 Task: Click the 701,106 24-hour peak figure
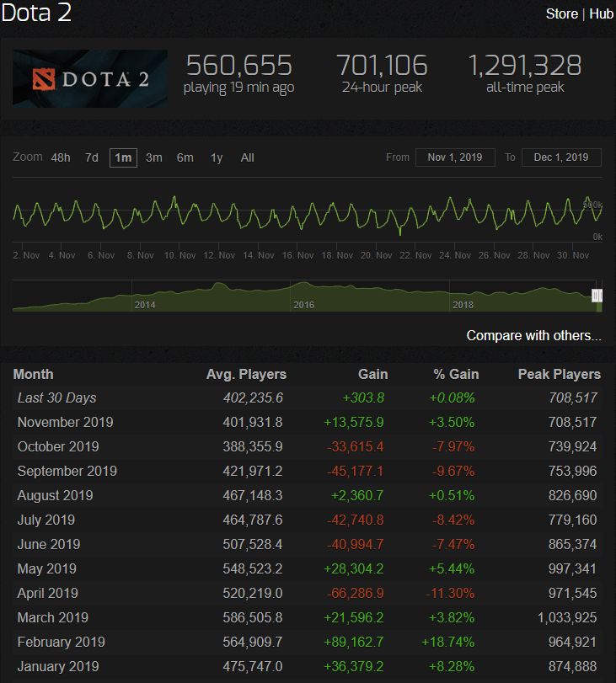click(x=382, y=66)
